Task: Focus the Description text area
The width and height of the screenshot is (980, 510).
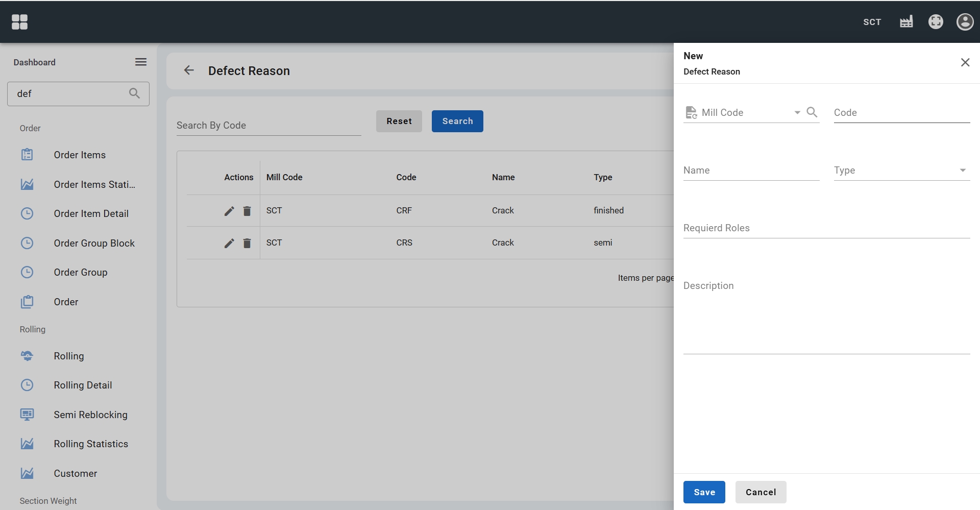Action: pos(826,317)
